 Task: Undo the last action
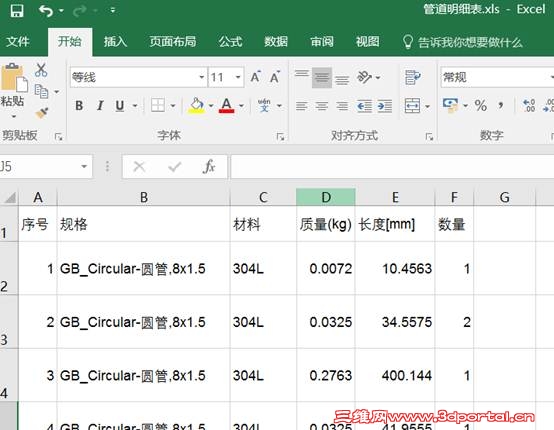coord(46,11)
